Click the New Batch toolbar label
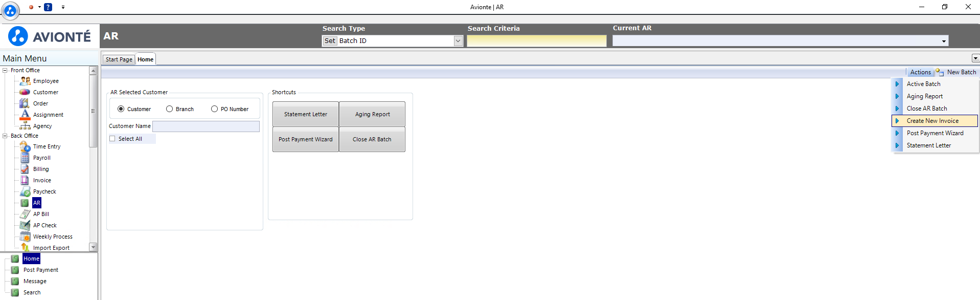This screenshot has width=980, height=300. tap(962, 72)
